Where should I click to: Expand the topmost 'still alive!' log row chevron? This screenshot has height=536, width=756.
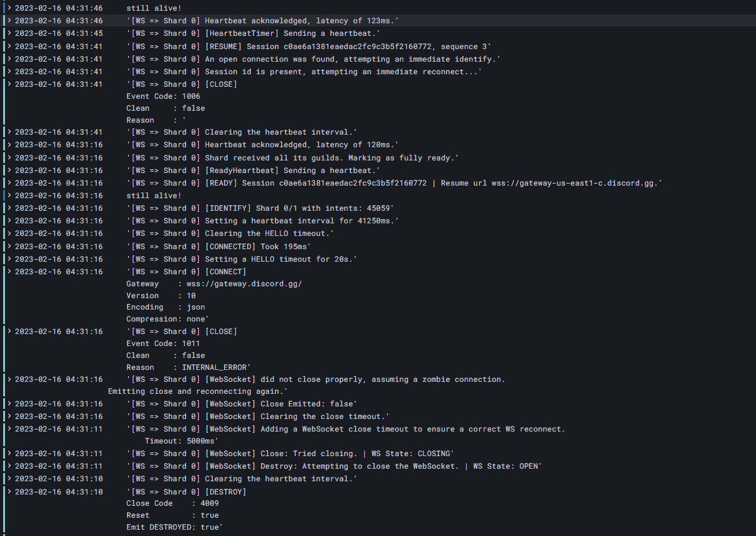pyautogui.click(x=9, y=8)
